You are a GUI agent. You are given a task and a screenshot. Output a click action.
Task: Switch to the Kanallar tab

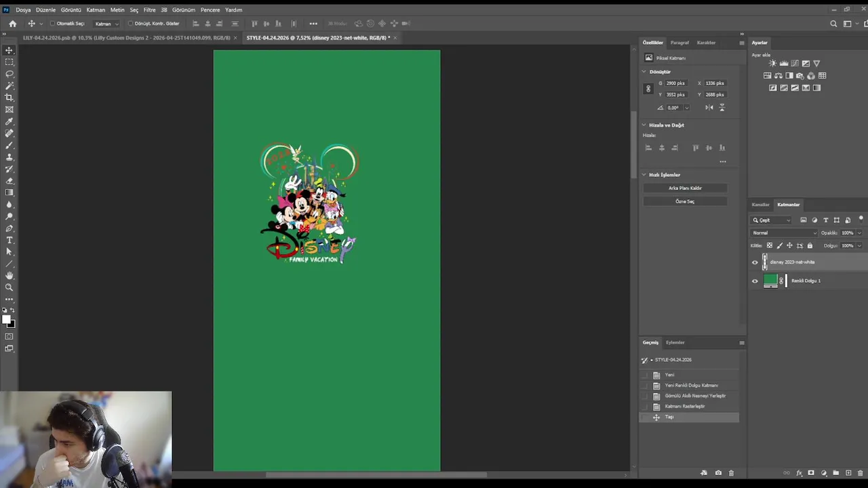[x=760, y=205]
